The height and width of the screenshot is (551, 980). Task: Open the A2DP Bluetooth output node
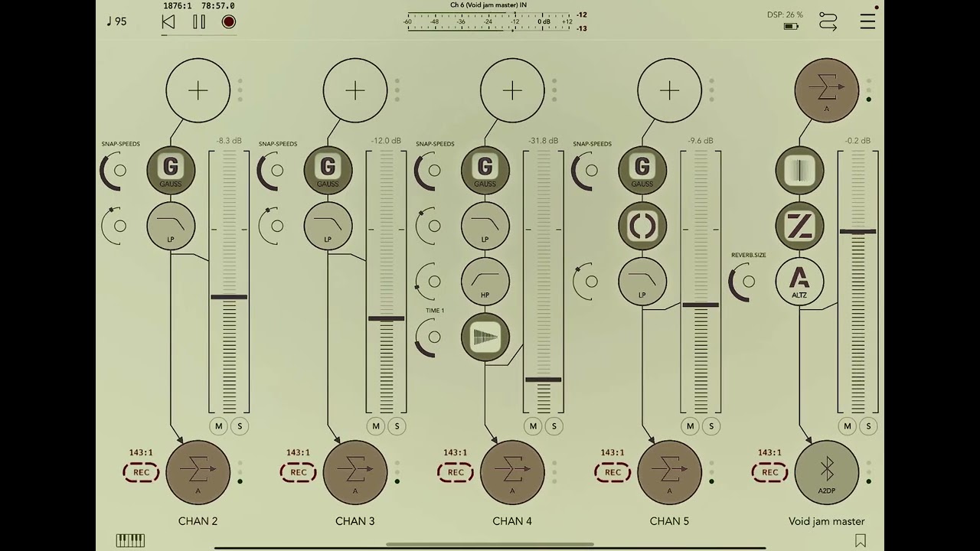[827, 472]
